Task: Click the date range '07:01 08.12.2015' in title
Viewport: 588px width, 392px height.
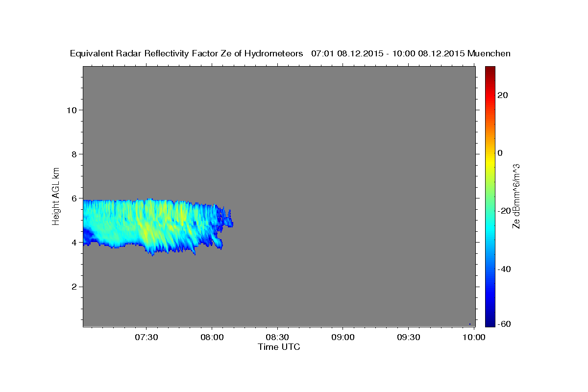Action: point(347,54)
